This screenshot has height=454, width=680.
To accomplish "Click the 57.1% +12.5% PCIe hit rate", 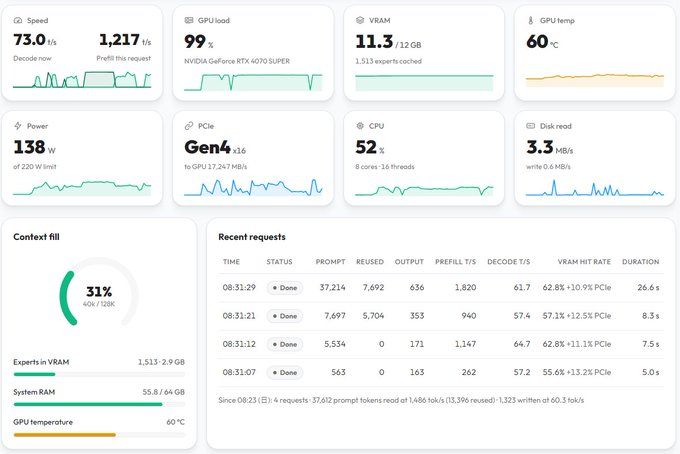I will pyautogui.click(x=577, y=316).
